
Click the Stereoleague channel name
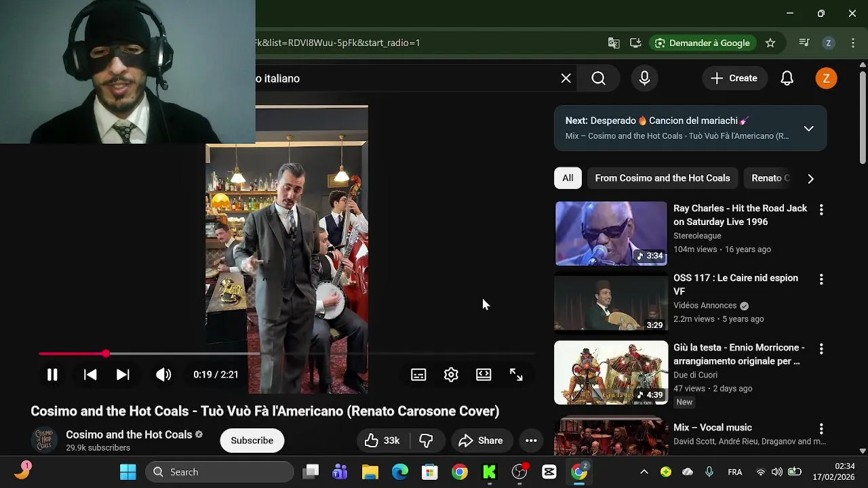(x=697, y=236)
